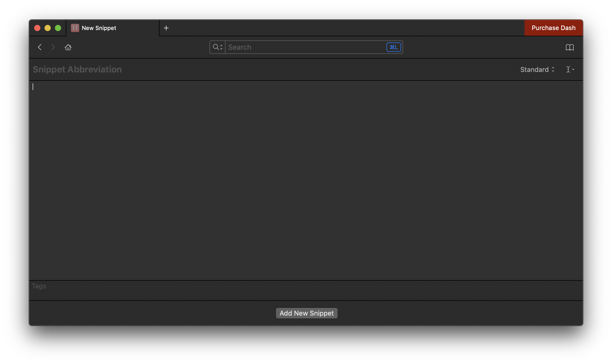Viewport: 612px width, 364px height.
Task: Open the home page icon
Action: pyautogui.click(x=68, y=47)
